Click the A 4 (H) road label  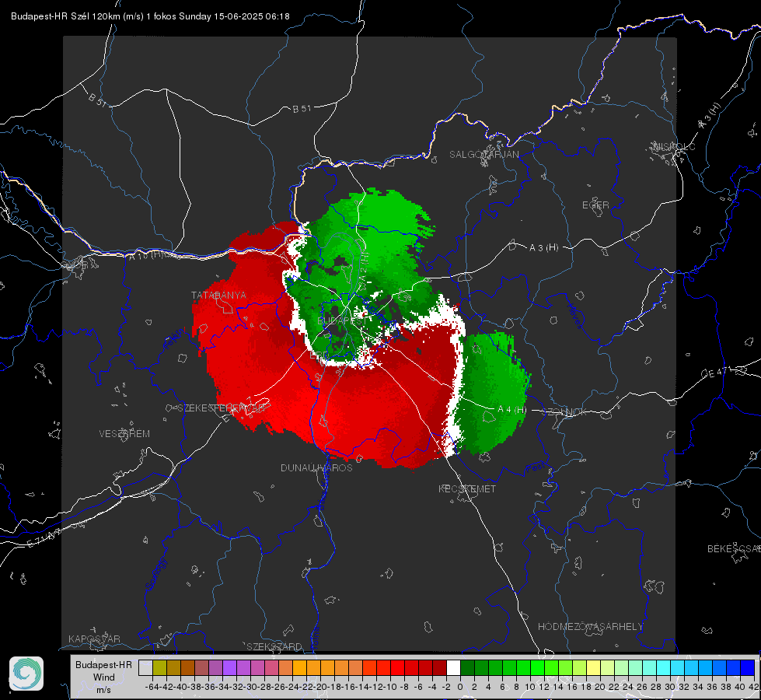click(511, 410)
